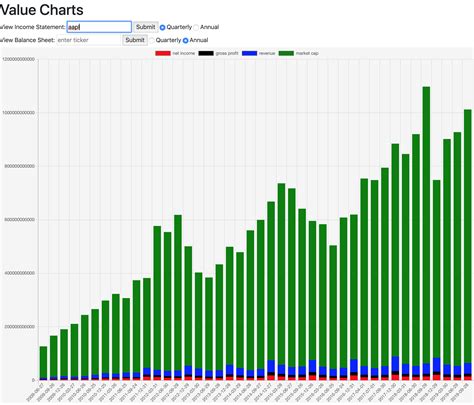This screenshot has height=405, width=474.
Task: Click the Balance Sheet enter ticker field
Action: [89, 40]
